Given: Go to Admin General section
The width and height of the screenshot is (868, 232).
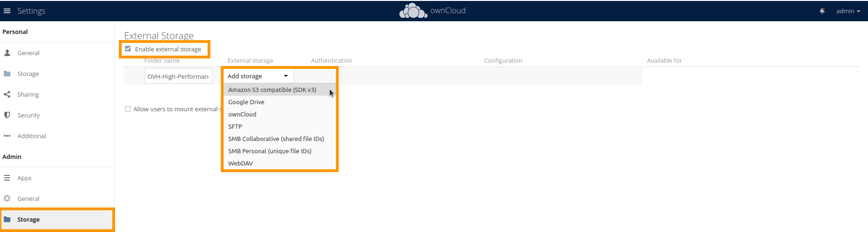Looking at the screenshot, I should pos(28,199).
